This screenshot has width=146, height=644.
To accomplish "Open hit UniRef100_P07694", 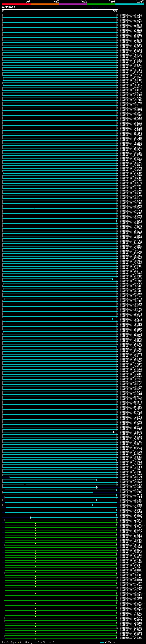I will click(131, 168).
